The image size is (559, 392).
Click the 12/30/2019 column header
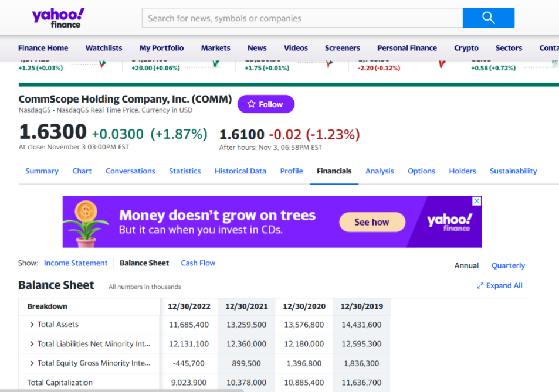point(361,306)
